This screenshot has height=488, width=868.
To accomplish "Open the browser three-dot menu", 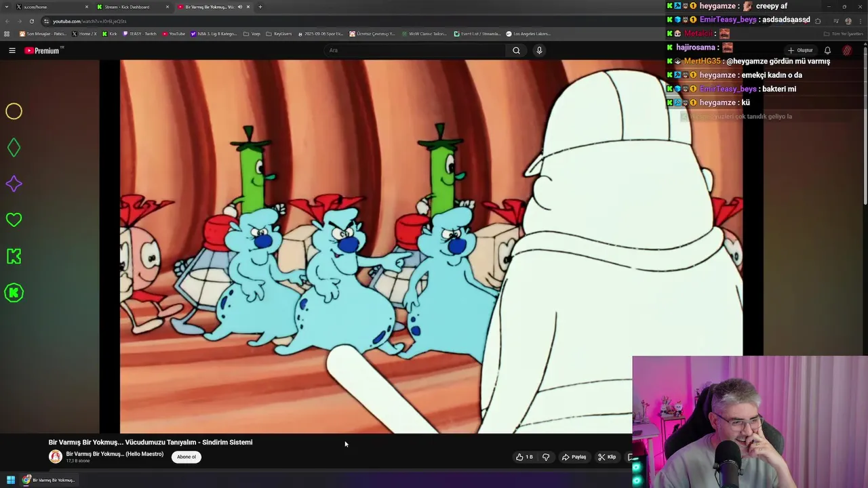I will pos(861,21).
